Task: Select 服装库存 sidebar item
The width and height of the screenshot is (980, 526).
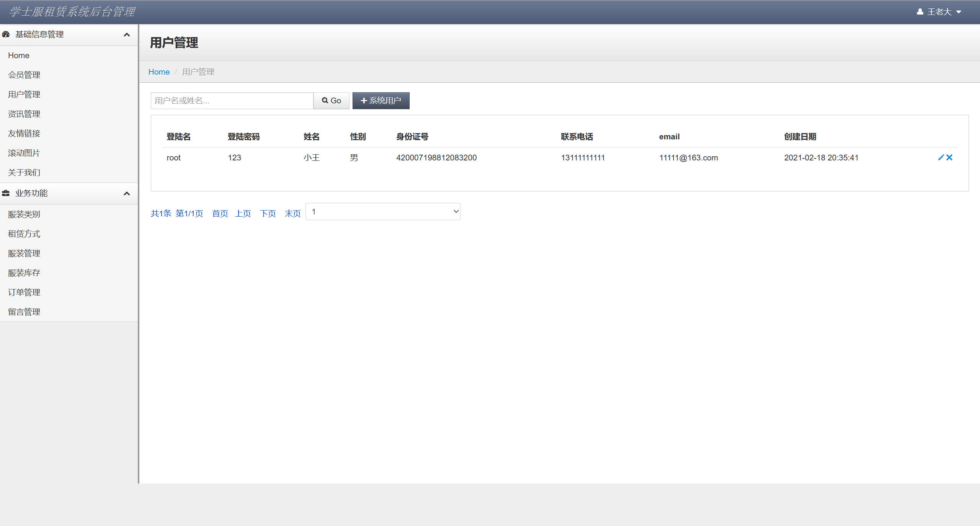Action: tap(24, 273)
